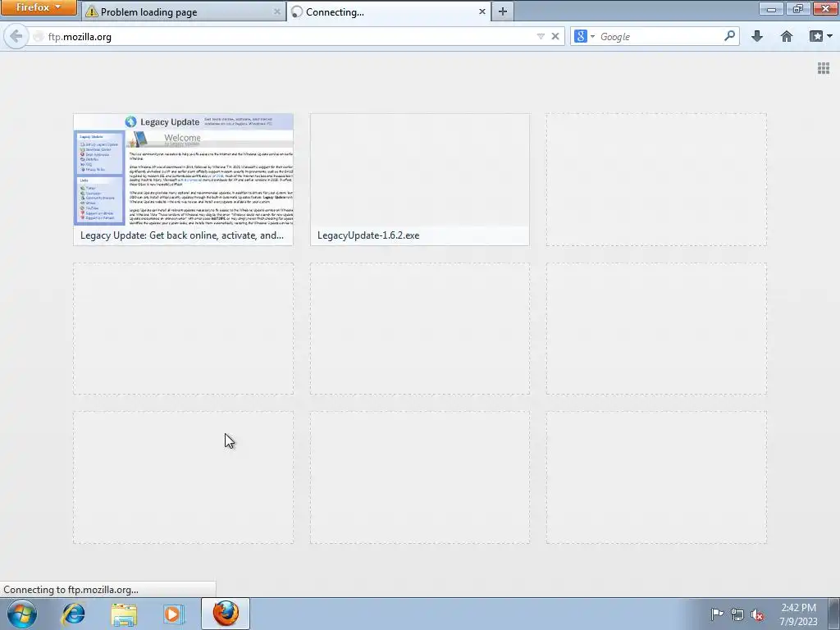Click the search magnifier icon
The image size is (840, 630).
coord(729,36)
